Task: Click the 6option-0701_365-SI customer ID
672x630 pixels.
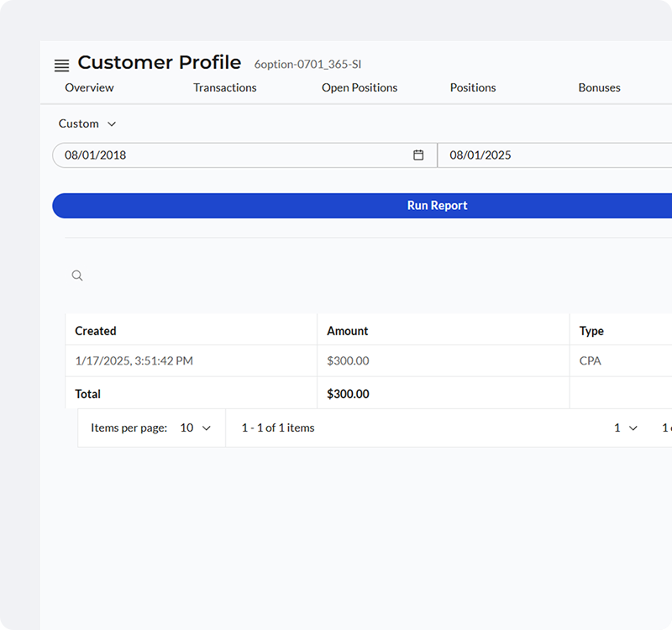Action: coord(307,65)
